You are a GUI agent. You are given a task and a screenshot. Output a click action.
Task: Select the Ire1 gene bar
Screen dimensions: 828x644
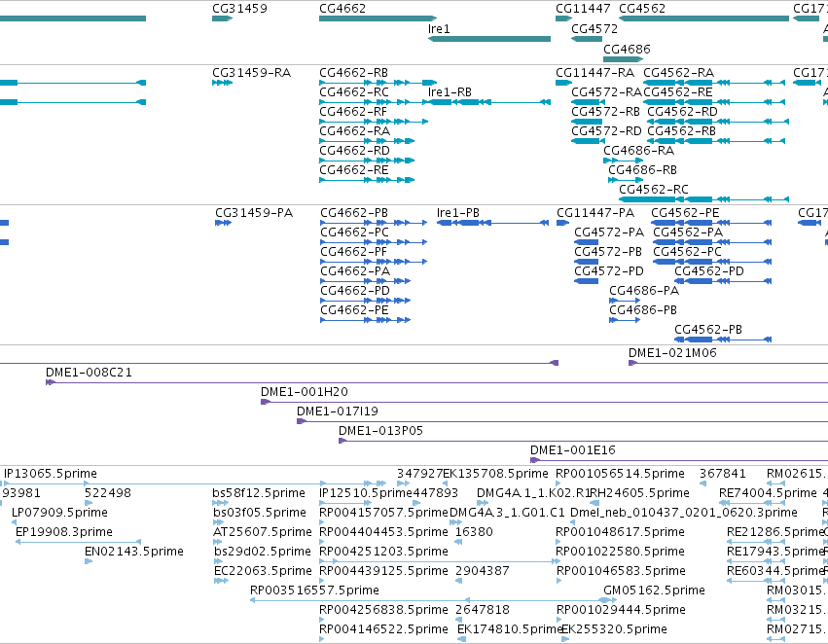[489, 39]
